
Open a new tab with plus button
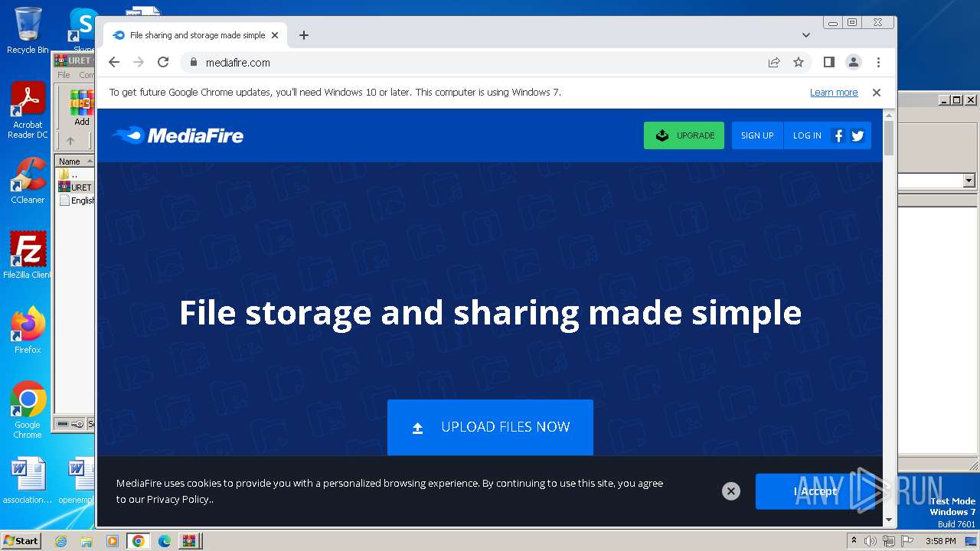[304, 35]
